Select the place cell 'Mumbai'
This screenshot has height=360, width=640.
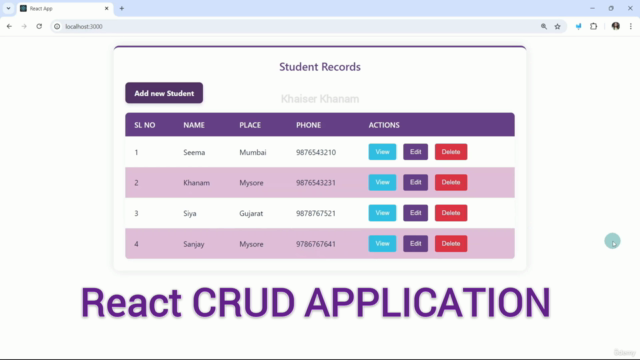point(253,152)
